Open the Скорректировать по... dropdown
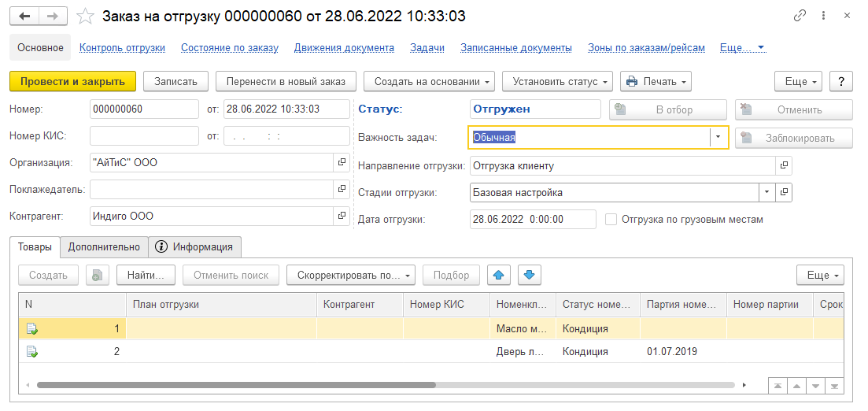Screen dimensions: 868x411 click(x=350, y=276)
